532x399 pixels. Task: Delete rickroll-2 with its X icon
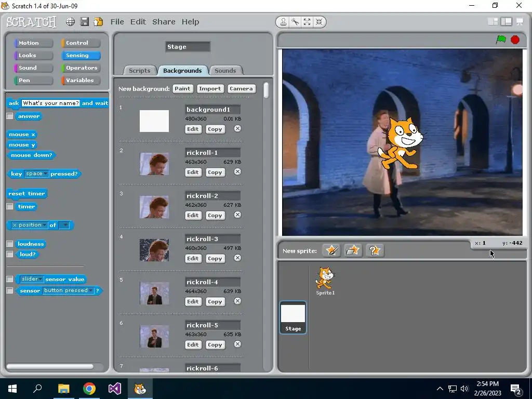click(x=237, y=215)
